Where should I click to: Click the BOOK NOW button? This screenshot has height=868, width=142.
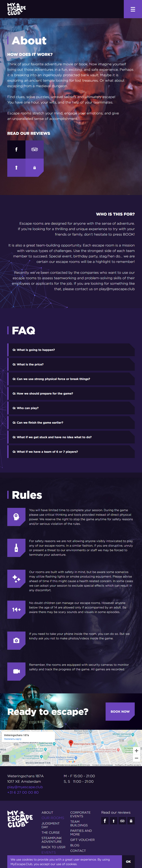click(120, 711)
